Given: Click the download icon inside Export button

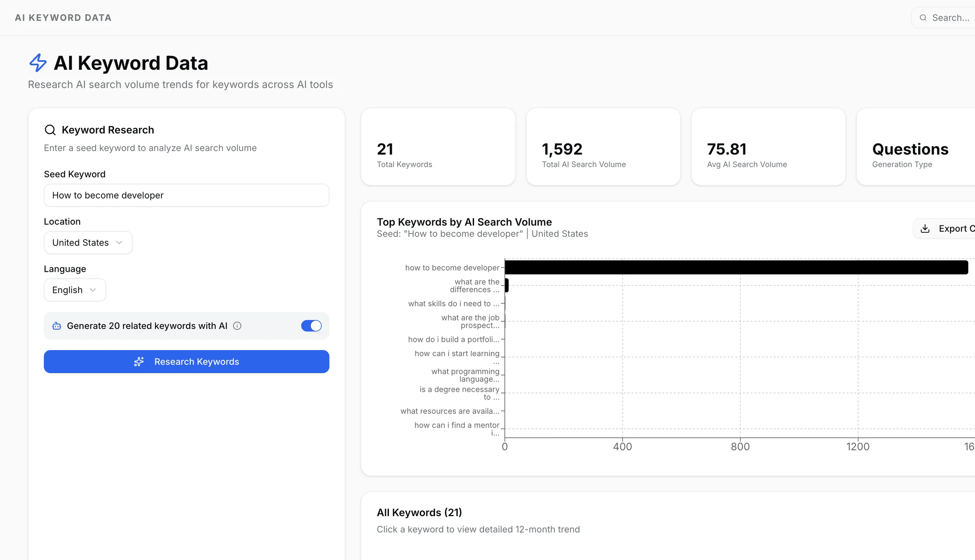Looking at the screenshot, I should pos(925,228).
